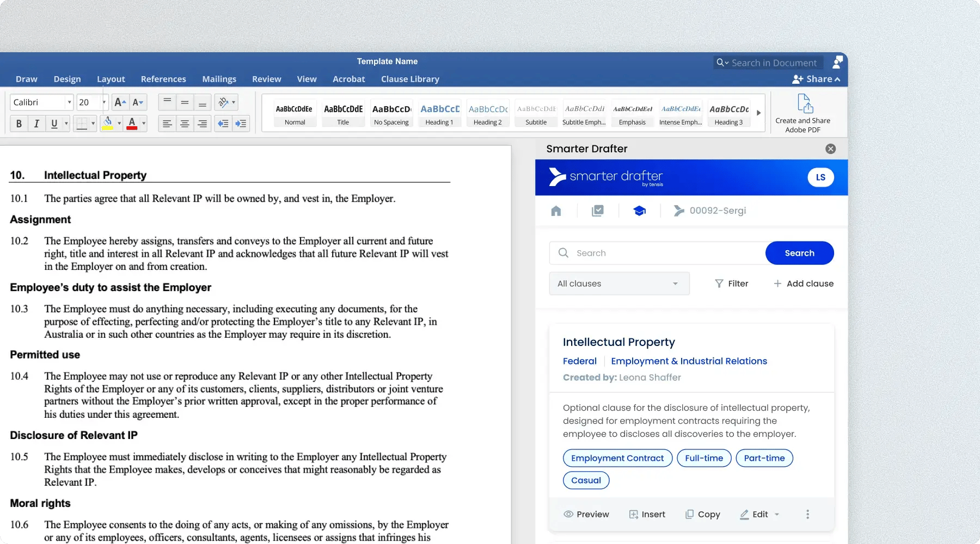Click the Create and Share Adobe PDF icon
Screen dimensions: 980x544
click(805, 103)
